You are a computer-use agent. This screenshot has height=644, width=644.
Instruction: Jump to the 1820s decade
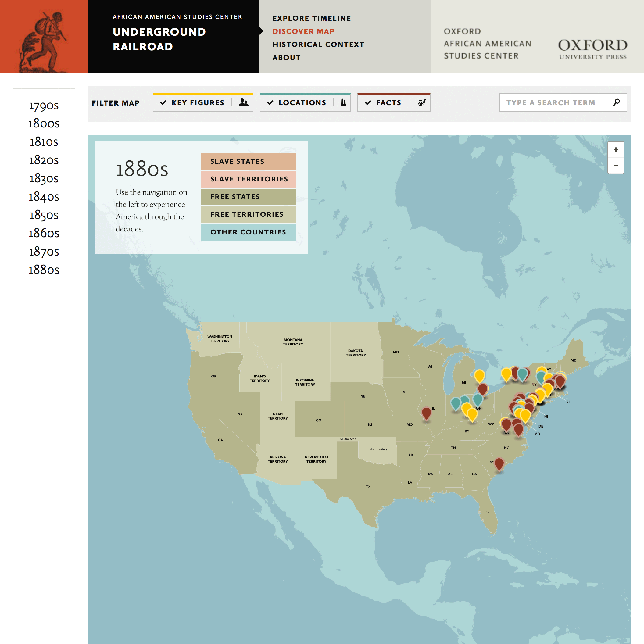(x=44, y=160)
